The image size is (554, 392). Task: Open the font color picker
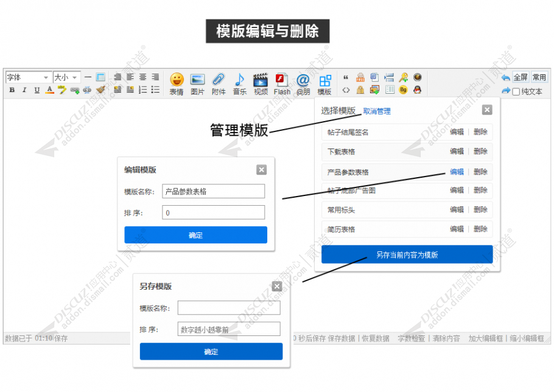click(x=50, y=89)
